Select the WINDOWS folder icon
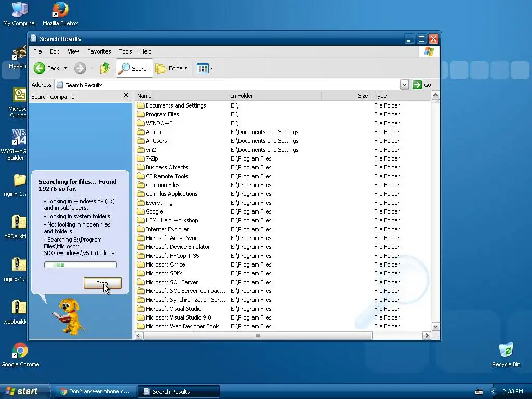The width and height of the screenshot is (532, 399). pos(141,123)
